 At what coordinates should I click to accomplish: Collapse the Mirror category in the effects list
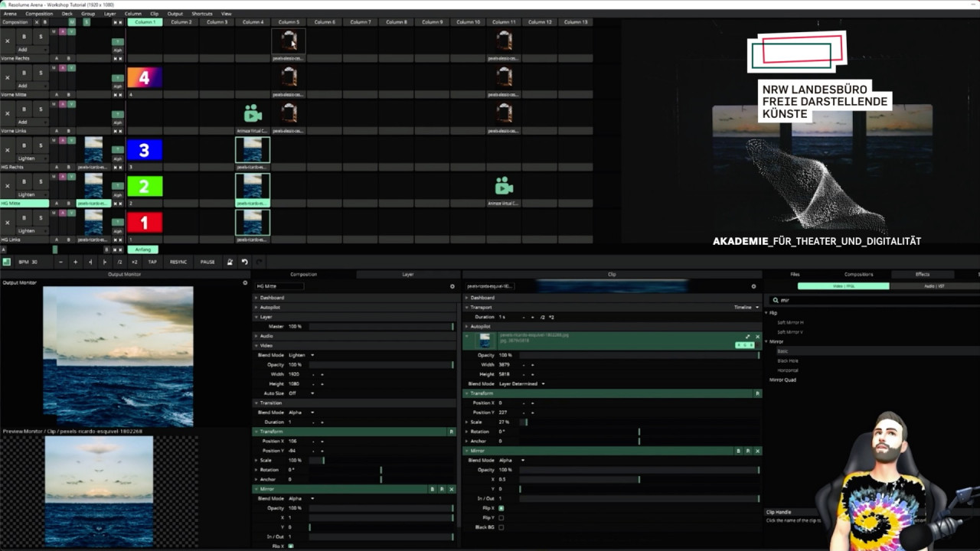coord(766,341)
